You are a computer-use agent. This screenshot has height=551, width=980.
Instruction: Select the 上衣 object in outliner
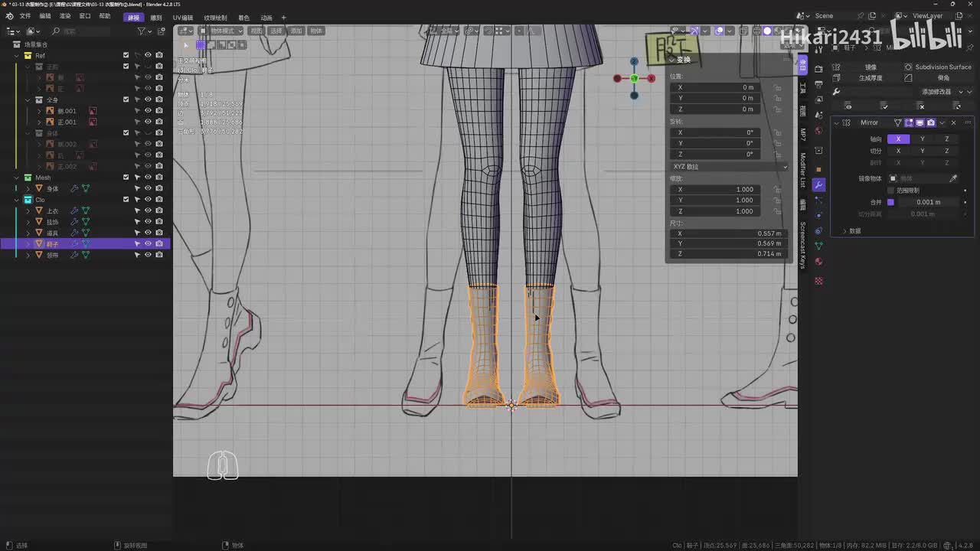[52, 210]
